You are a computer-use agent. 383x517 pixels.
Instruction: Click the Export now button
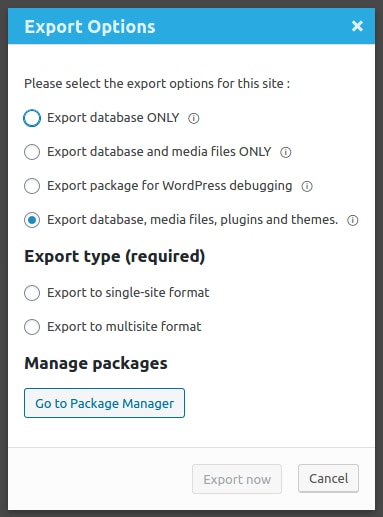click(237, 479)
